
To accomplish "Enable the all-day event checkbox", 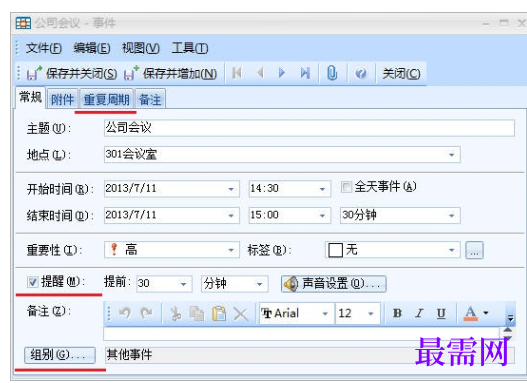I will click(x=346, y=187).
